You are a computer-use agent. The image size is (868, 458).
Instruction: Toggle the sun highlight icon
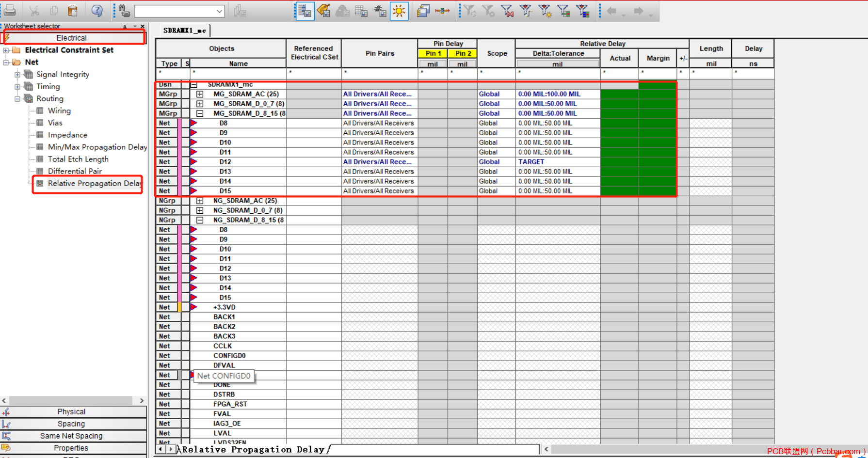click(x=399, y=11)
